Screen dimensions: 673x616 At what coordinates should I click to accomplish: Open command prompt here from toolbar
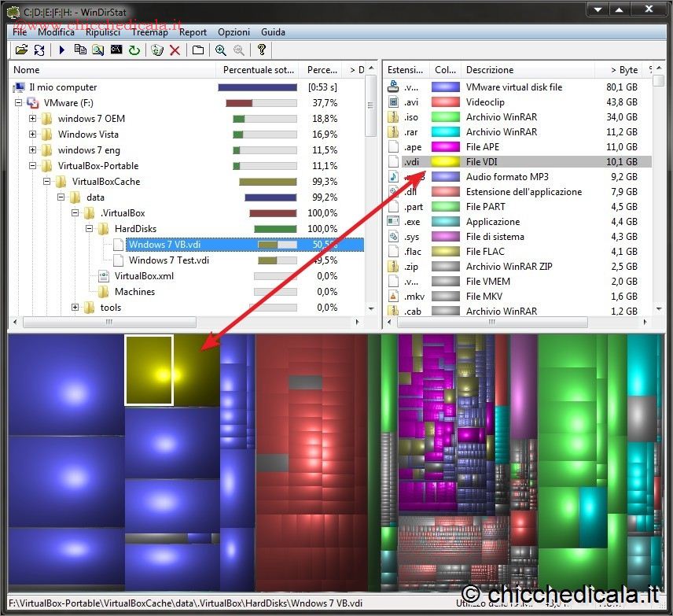click(x=116, y=50)
